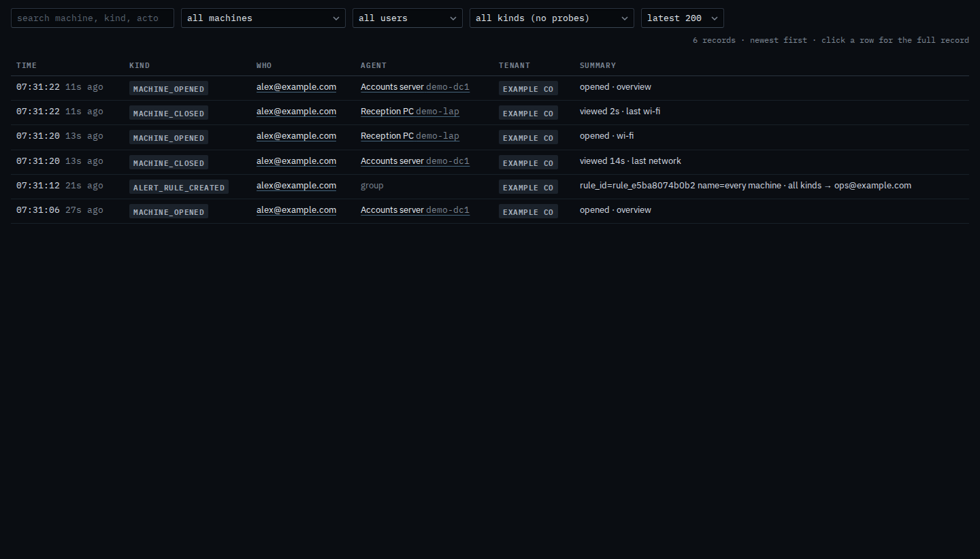Click the TIME column header
This screenshot has height=559, width=980.
pyautogui.click(x=27, y=65)
